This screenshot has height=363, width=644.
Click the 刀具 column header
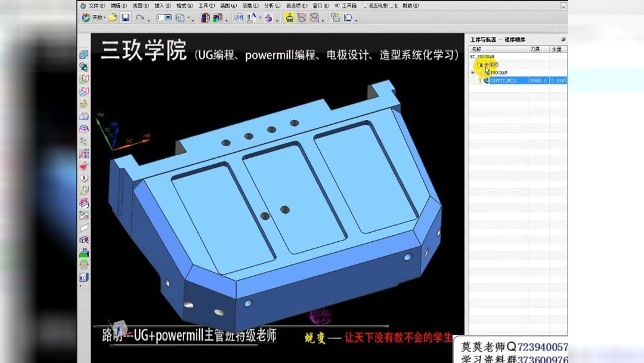535,48
